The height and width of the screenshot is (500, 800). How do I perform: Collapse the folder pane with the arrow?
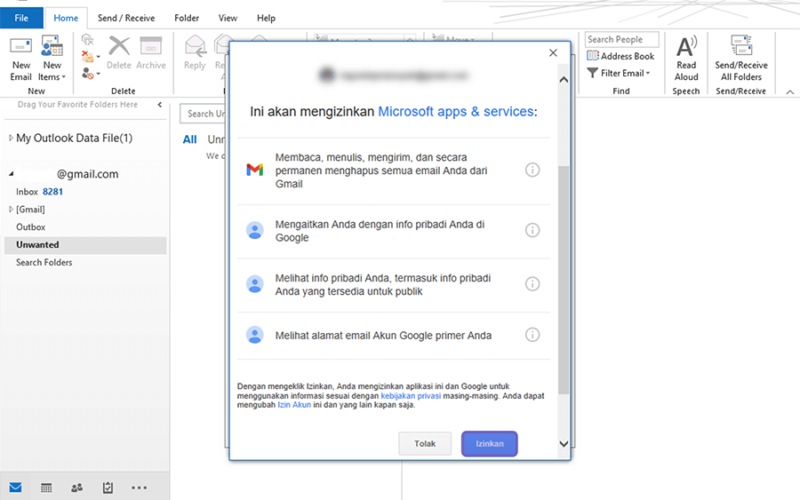(x=160, y=105)
